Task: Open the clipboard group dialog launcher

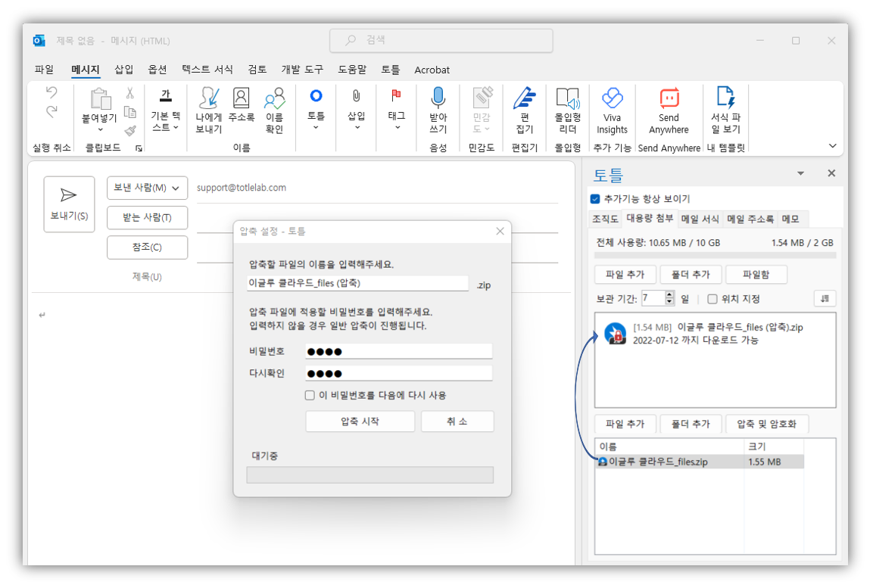Action: click(x=139, y=148)
